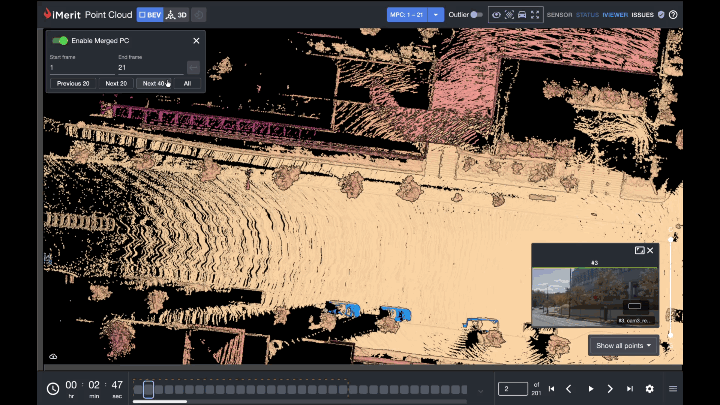This screenshot has height=405, width=720.
Task: Jump to the last frame
Action: pyautogui.click(x=630, y=389)
